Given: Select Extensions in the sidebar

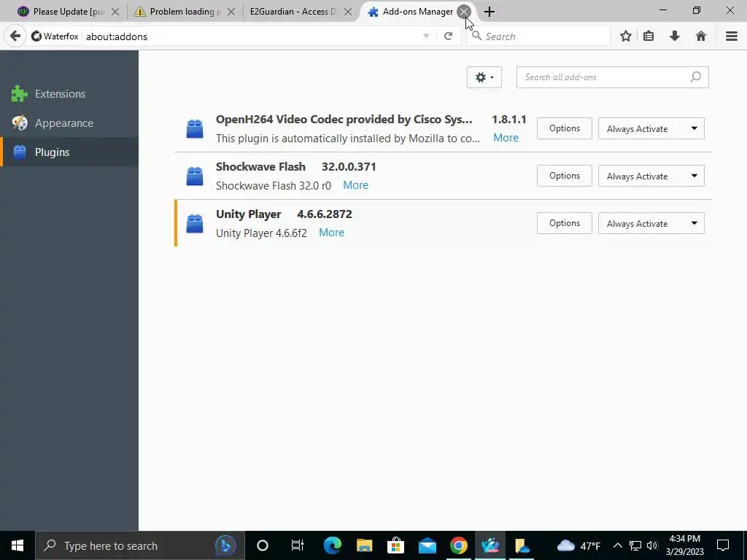Looking at the screenshot, I should (69, 94).
